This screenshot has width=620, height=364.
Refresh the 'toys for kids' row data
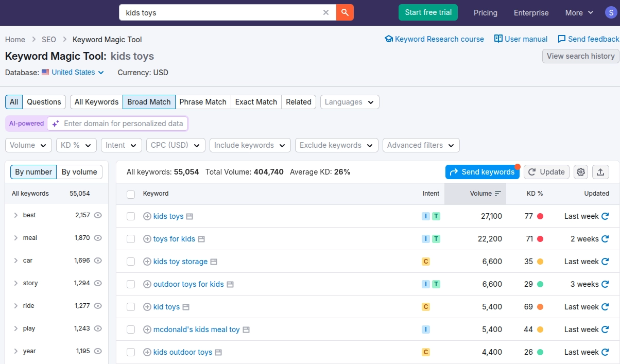click(605, 239)
